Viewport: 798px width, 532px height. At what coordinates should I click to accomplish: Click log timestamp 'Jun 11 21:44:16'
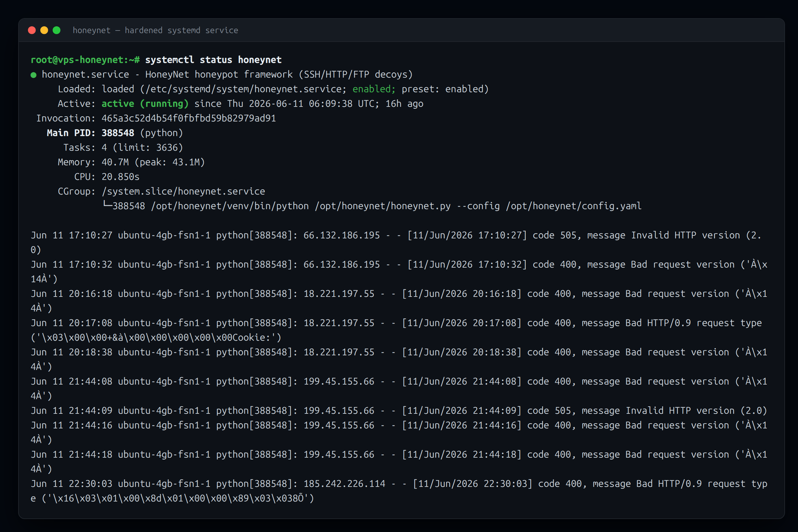(x=72, y=425)
